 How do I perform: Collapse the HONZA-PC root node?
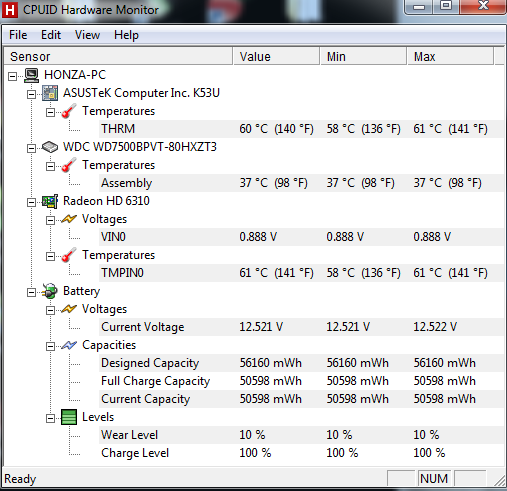tap(12, 76)
